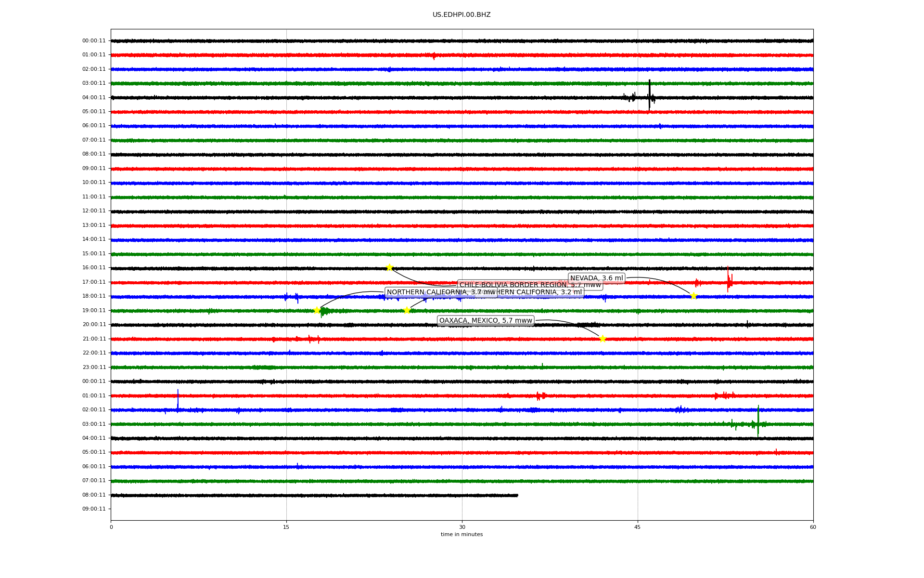Click the end of the final 08:00:11 trace
This screenshot has width=924, height=578.
tap(517, 495)
